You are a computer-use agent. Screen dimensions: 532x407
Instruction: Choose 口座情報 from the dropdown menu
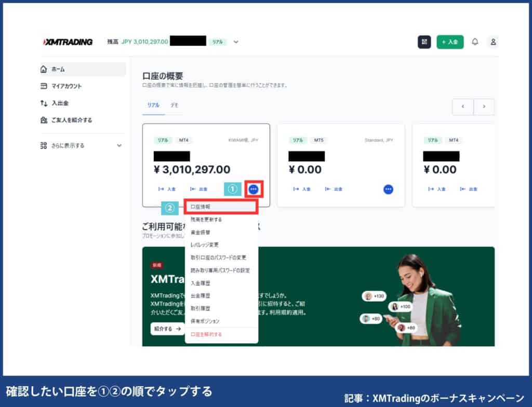(221, 207)
